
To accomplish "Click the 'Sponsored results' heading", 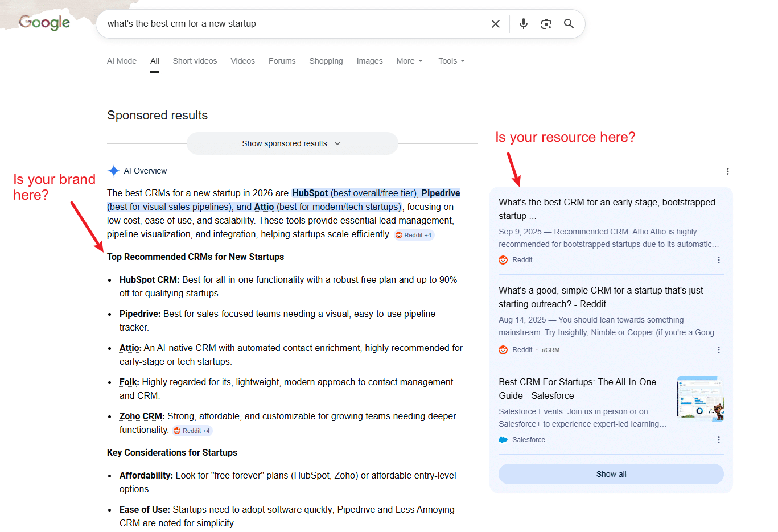I will [x=157, y=115].
